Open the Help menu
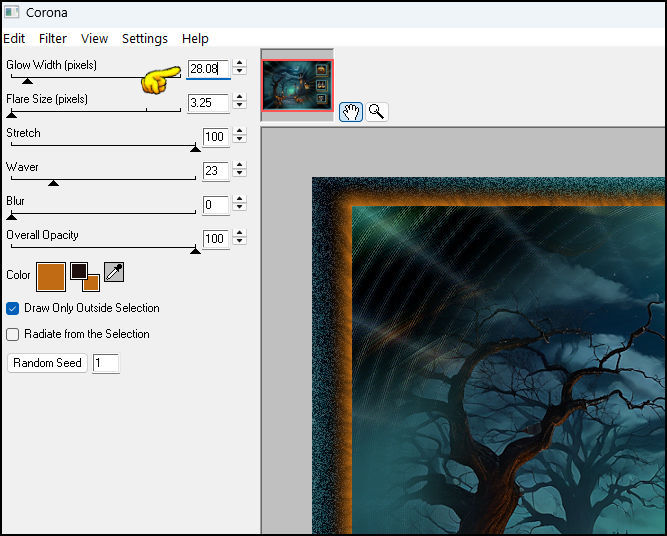 tap(195, 38)
